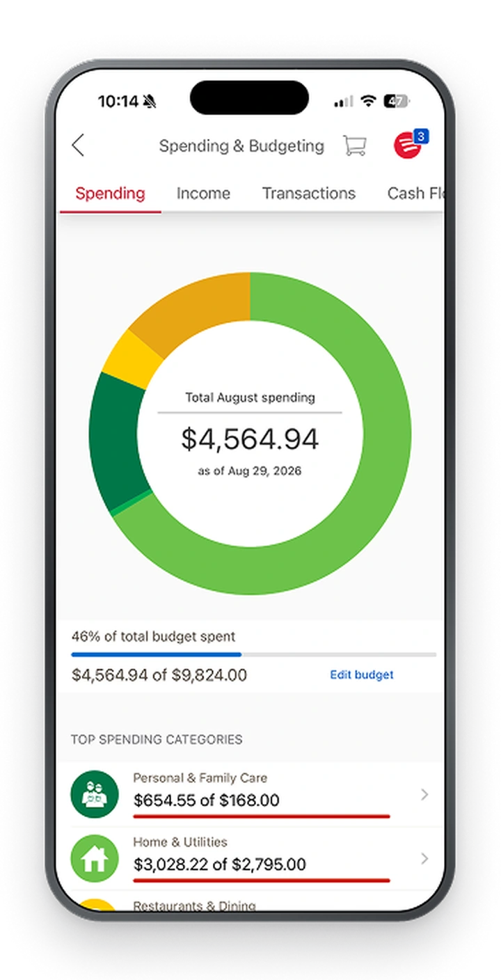Tap the $4,564.94 total August spending amount

(250, 439)
